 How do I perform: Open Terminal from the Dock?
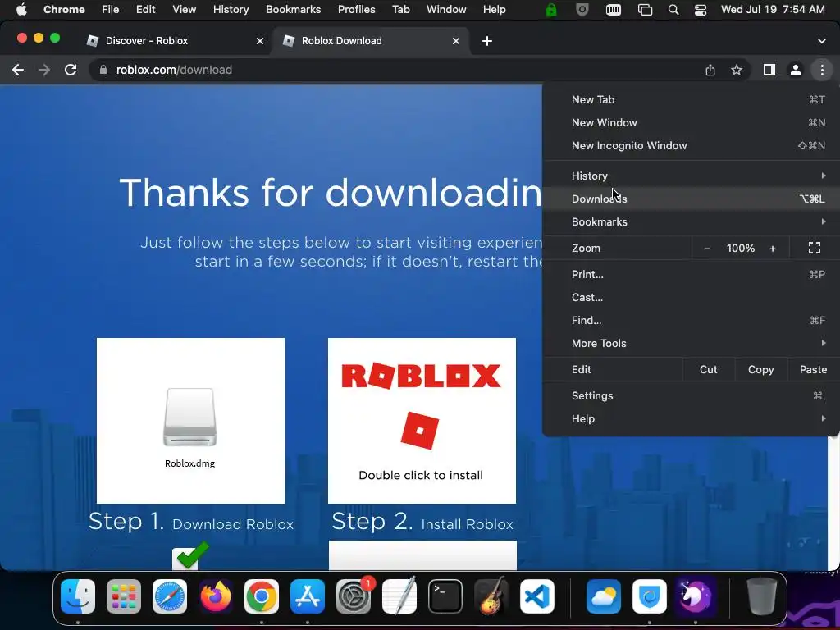445,596
